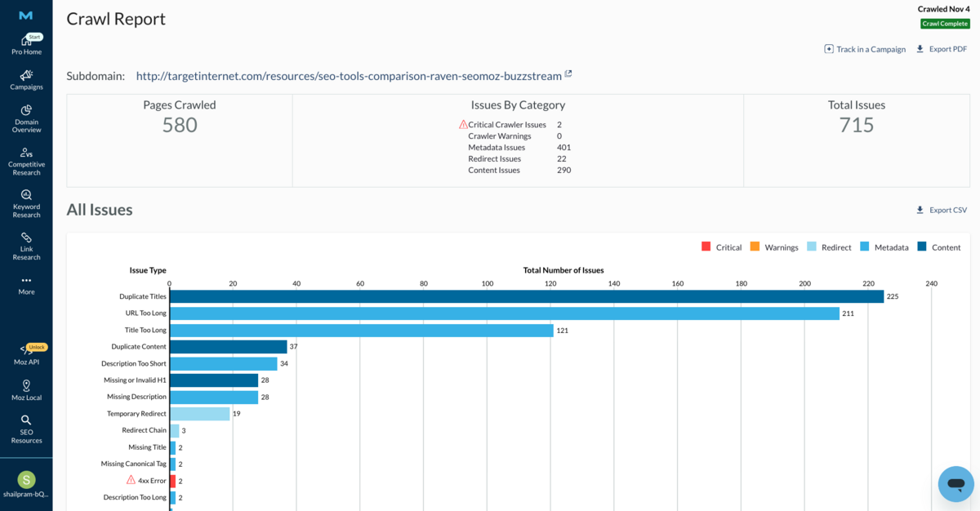This screenshot has width=980, height=511.
Task: Click the Total Issues value 715
Action: [857, 125]
